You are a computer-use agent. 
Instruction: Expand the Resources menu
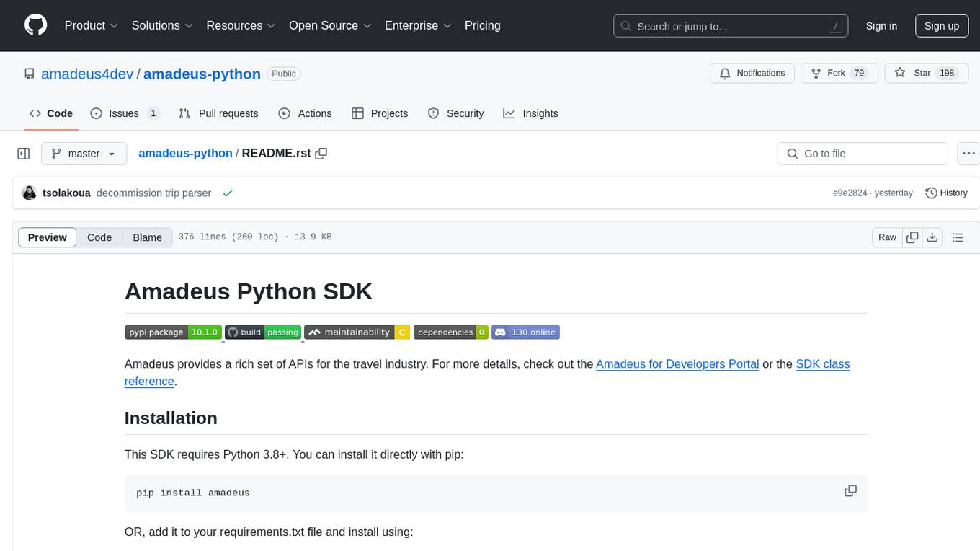tap(241, 25)
